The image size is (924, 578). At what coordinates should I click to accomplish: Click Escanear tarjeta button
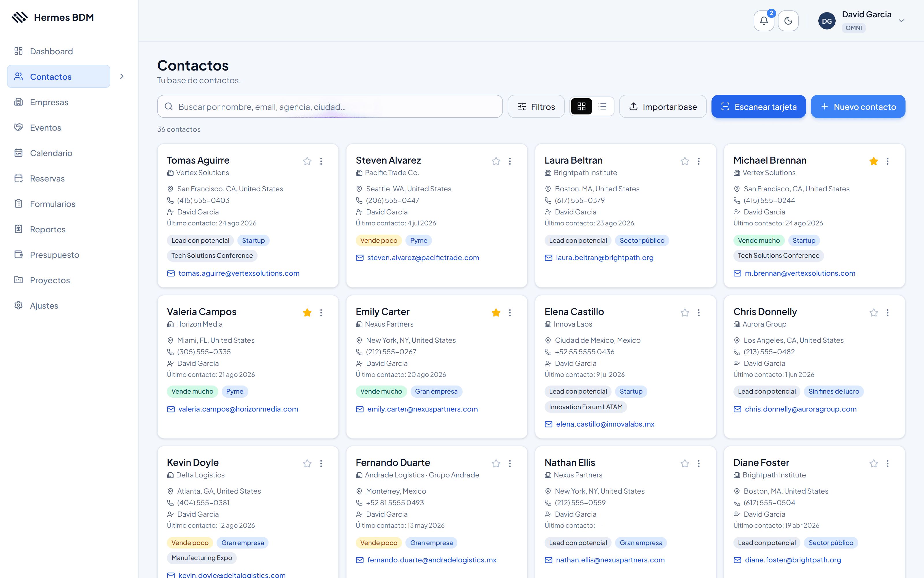[758, 106]
